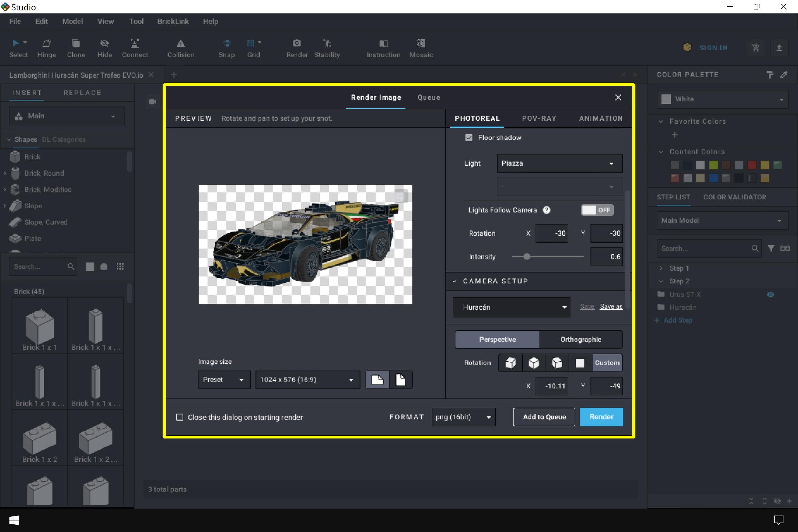The width and height of the screenshot is (798, 532).
Task: Open the image size Preset dropdown
Action: coord(224,380)
